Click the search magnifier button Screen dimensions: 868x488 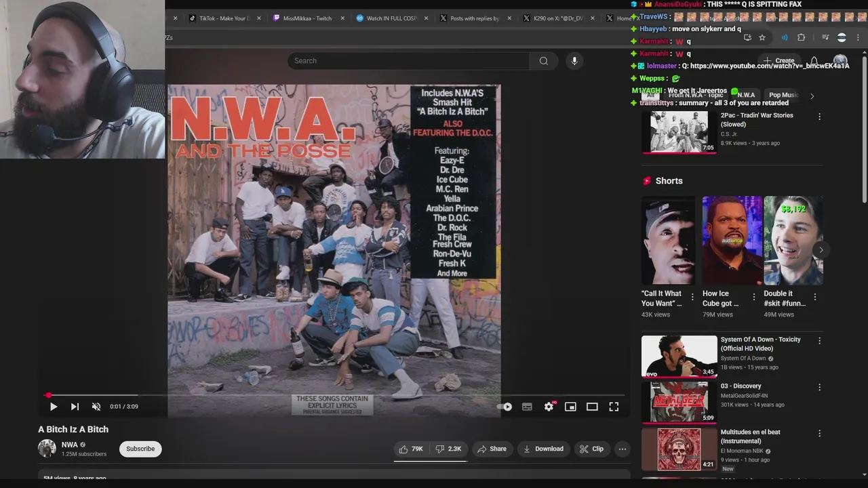[x=543, y=61]
